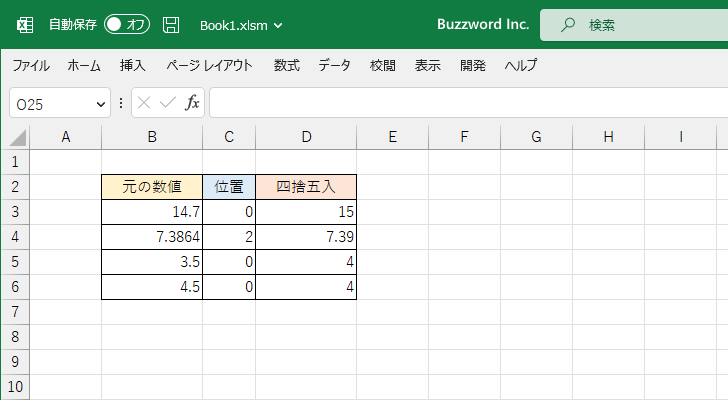This screenshot has width=728, height=400.
Task: Select row 8 header
Action: click(15, 337)
